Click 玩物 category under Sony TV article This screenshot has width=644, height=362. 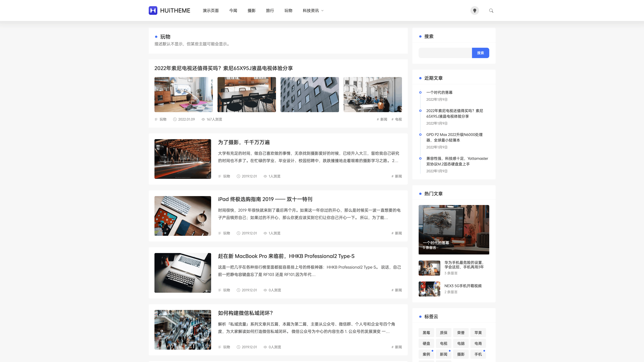pyautogui.click(x=163, y=119)
